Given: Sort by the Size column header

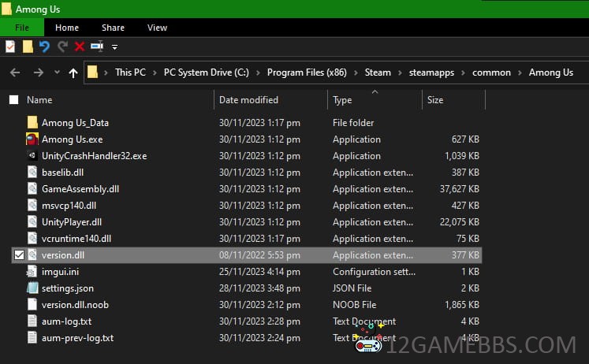Looking at the screenshot, I should click(435, 100).
